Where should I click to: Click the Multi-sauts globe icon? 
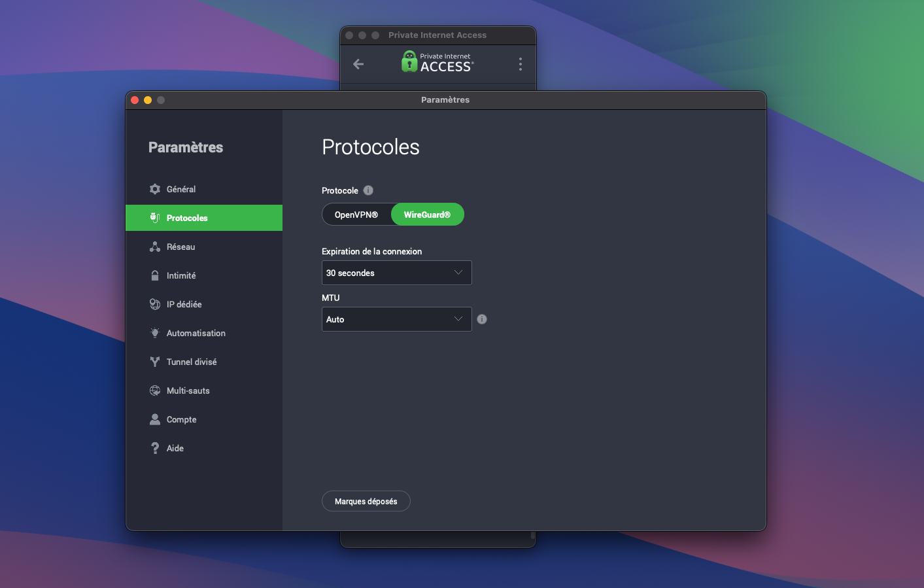[x=155, y=390]
